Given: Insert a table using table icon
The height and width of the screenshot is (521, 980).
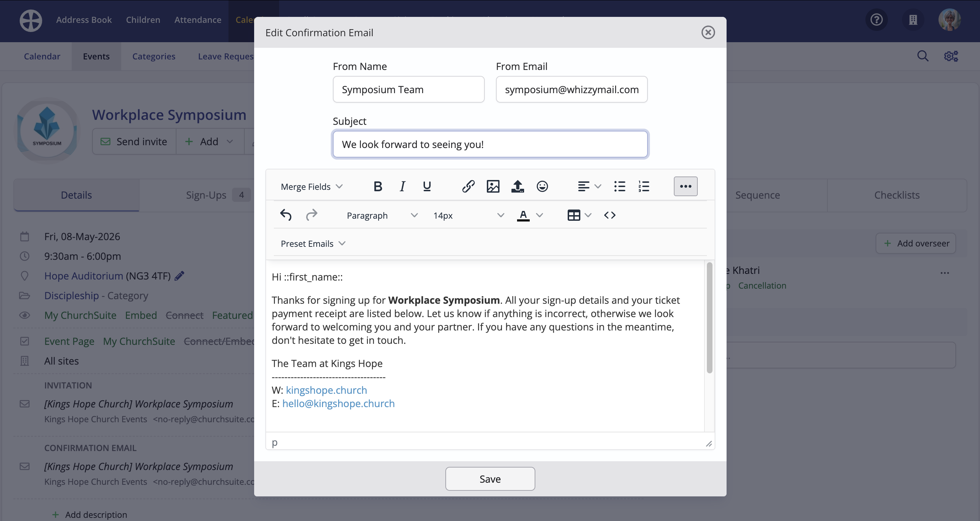Looking at the screenshot, I should (574, 216).
